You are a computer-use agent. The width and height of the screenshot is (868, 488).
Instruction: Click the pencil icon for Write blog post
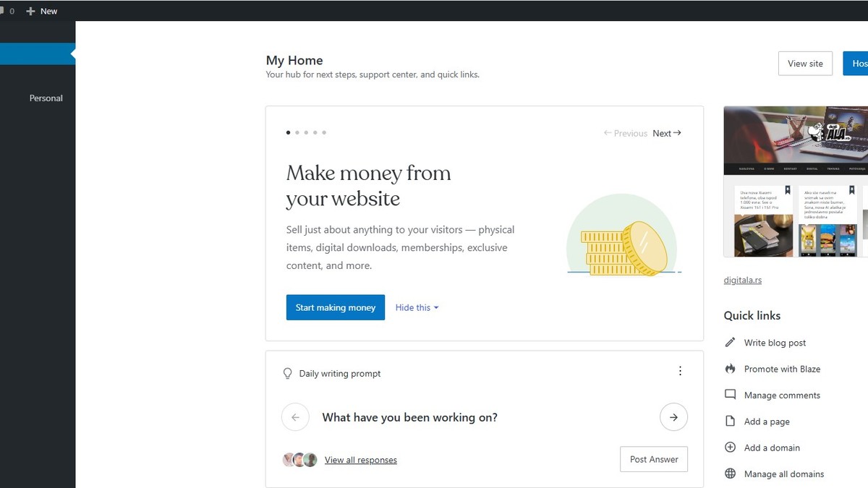point(730,343)
